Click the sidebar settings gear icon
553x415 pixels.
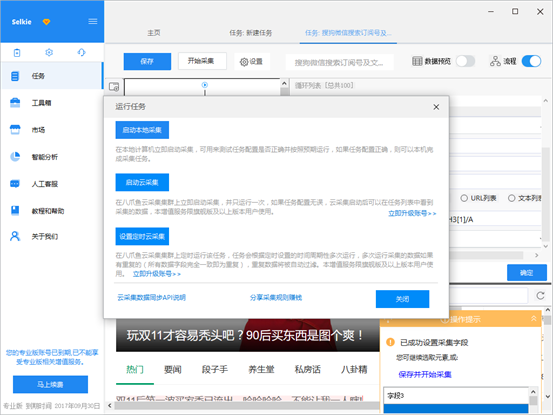pyautogui.click(x=49, y=53)
